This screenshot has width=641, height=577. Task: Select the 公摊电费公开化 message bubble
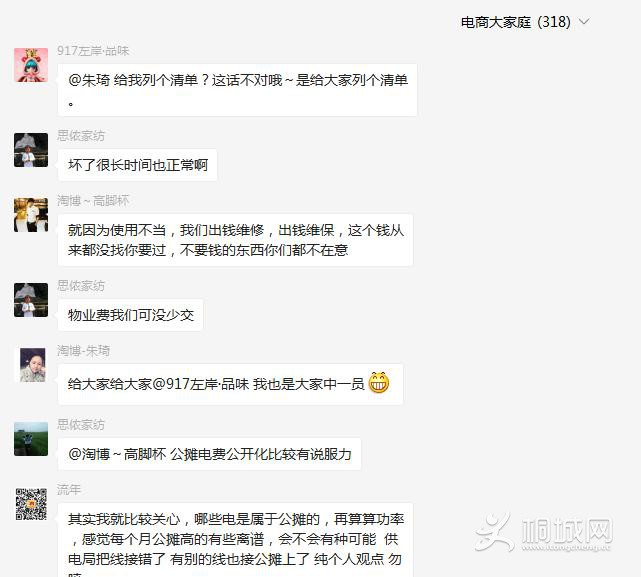point(209,454)
